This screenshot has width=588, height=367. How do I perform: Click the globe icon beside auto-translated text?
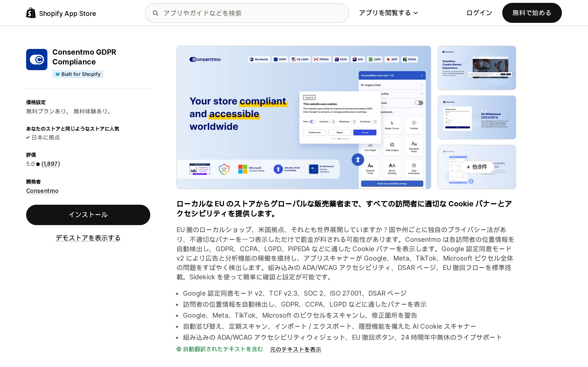[179, 349]
